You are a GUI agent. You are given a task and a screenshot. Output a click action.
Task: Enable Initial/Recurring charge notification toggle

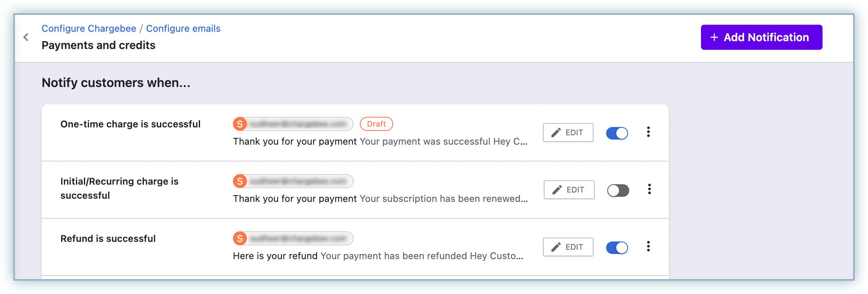(618, 191)
